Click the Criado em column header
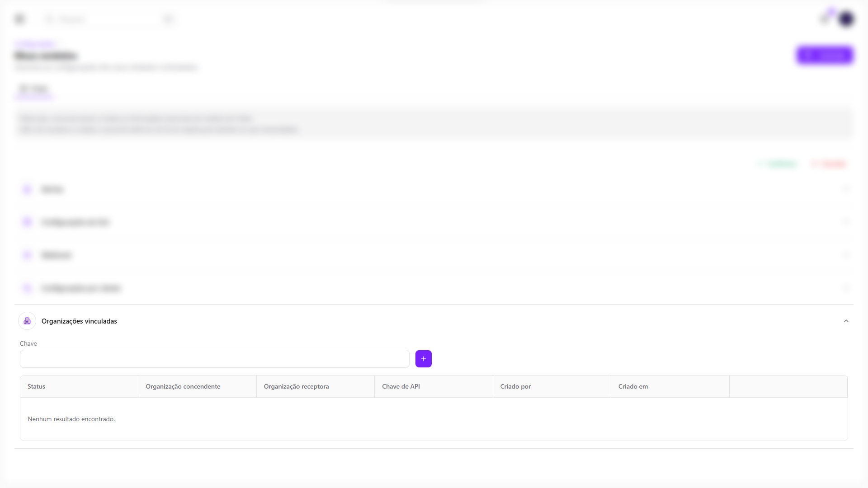 (x=632, y=386)
